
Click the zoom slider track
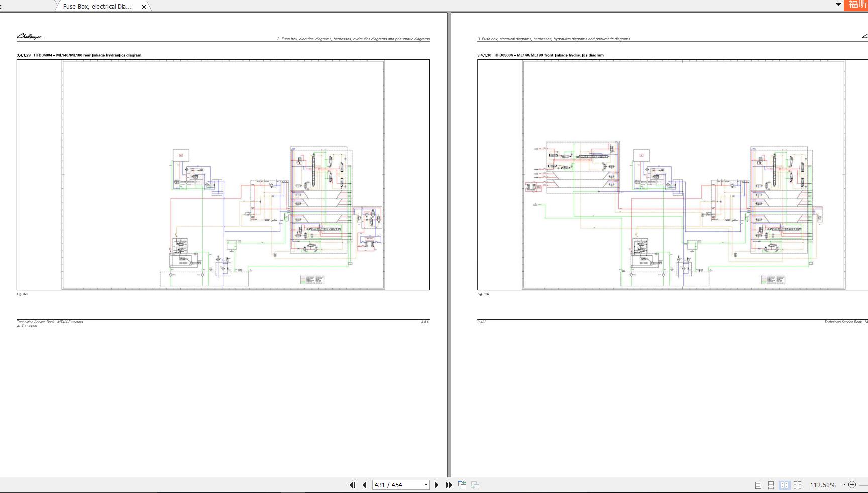[863, 485]
